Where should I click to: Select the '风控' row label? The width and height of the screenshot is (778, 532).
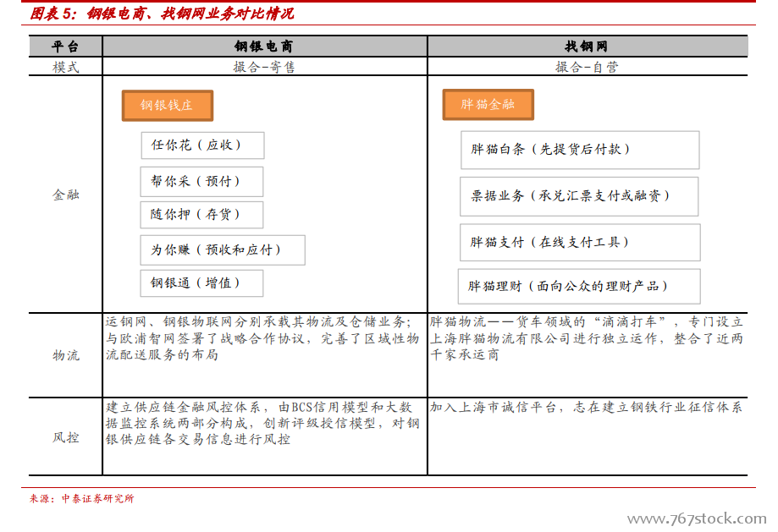click(x=65, y=437)
